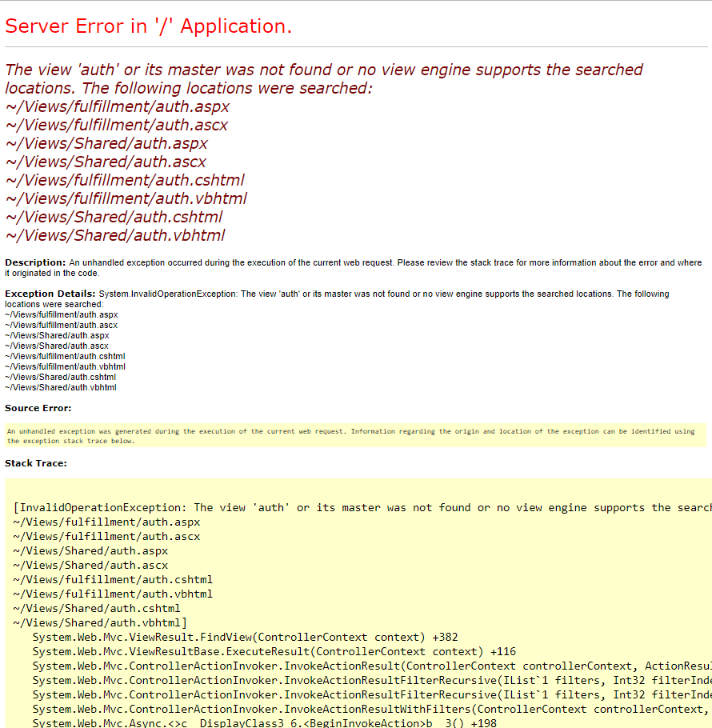Click ~/Views/fulfillment/auth.ascx in the stack trace box
Viewport: 712px width, 728px height.
[x=106, y=536]
